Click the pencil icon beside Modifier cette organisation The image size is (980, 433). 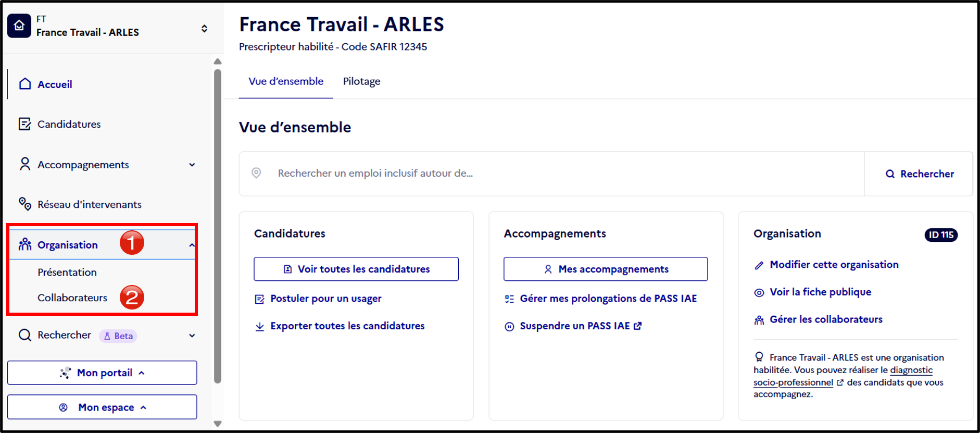759,265
